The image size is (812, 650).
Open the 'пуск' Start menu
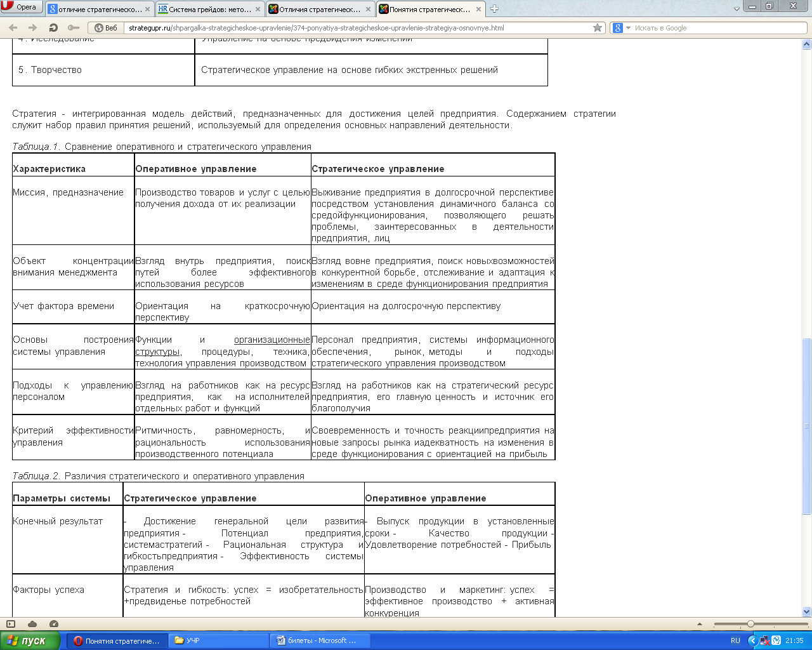coord(30,640)
